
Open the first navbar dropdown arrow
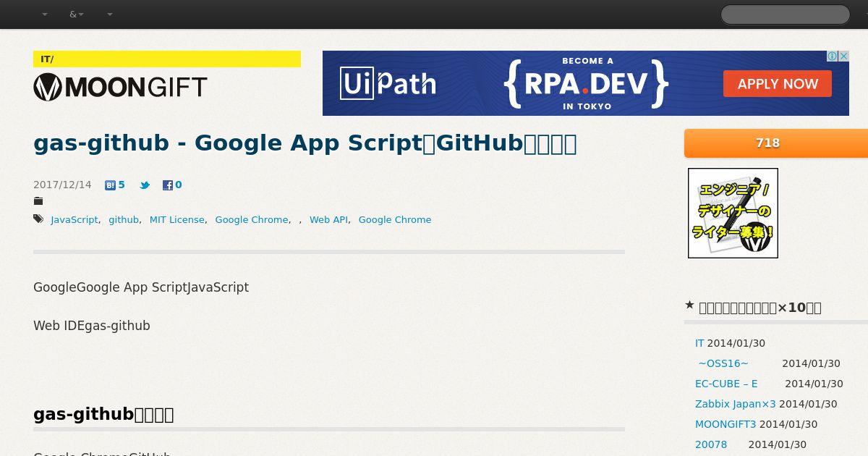[x=45, y=14]
